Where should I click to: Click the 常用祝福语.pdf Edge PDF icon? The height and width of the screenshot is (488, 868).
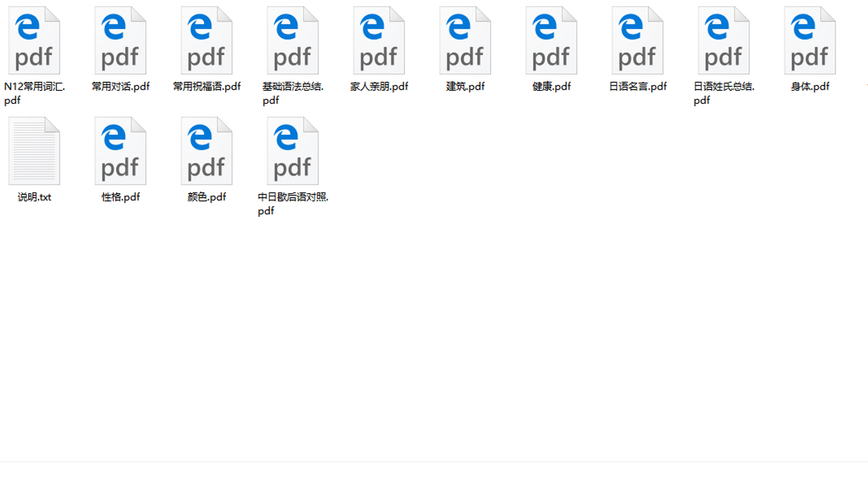point(207,39)
